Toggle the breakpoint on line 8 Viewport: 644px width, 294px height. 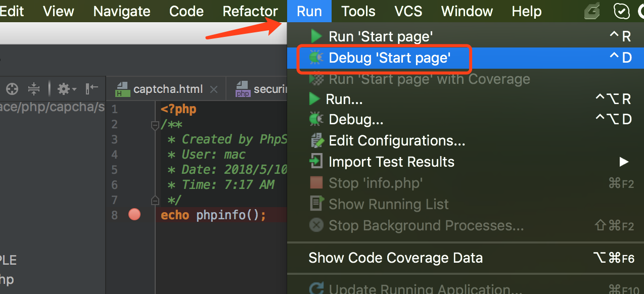point(134,215)
